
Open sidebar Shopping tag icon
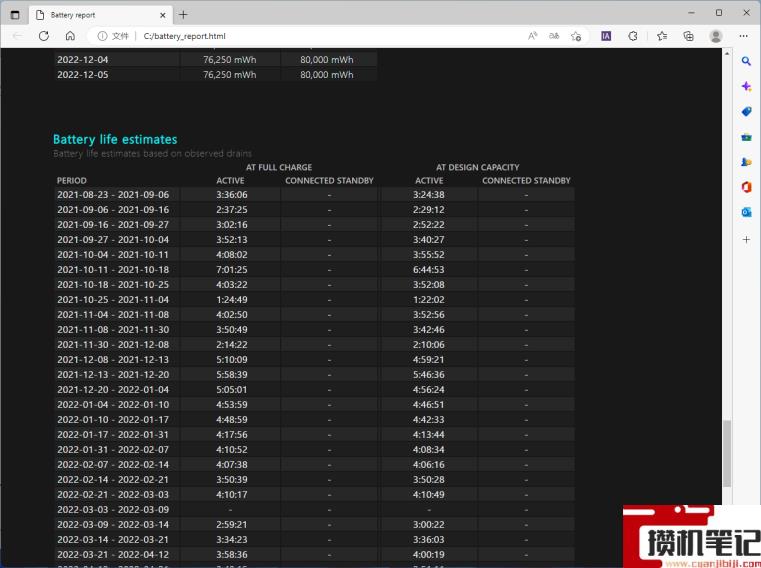pyautogui.click(x=746, y=112)
